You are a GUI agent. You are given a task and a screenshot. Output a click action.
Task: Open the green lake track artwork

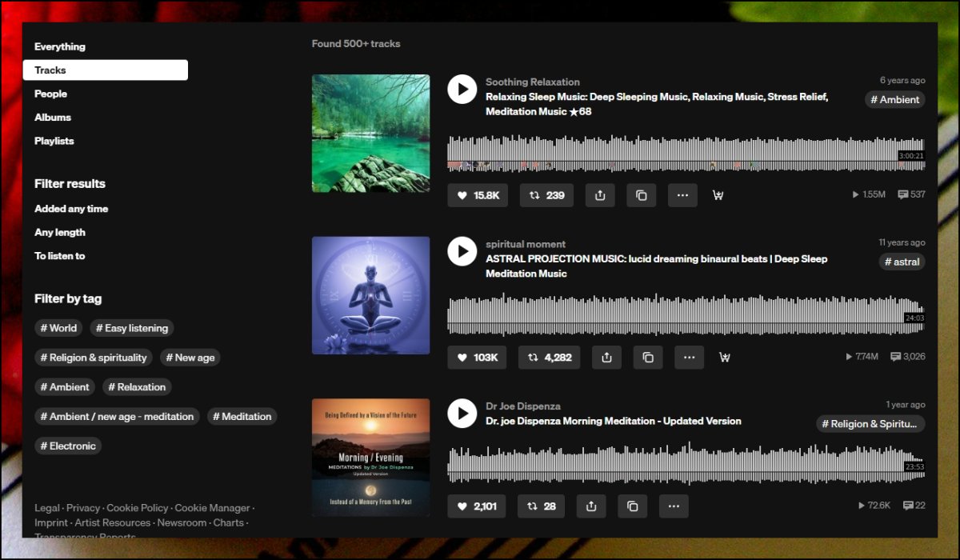[x=370, y=134]
